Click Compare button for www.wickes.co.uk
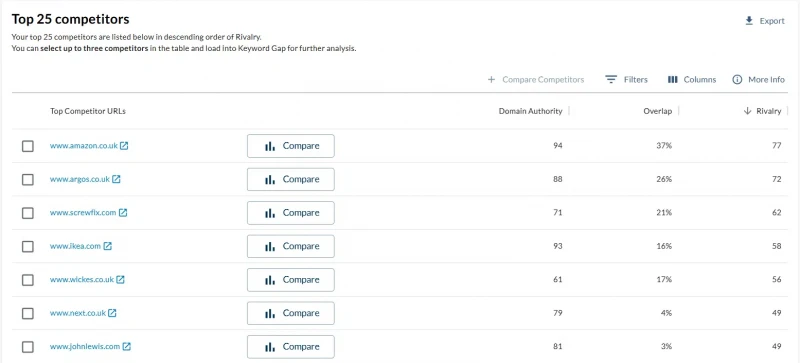 pyautogui.click(x=291, y=280)
